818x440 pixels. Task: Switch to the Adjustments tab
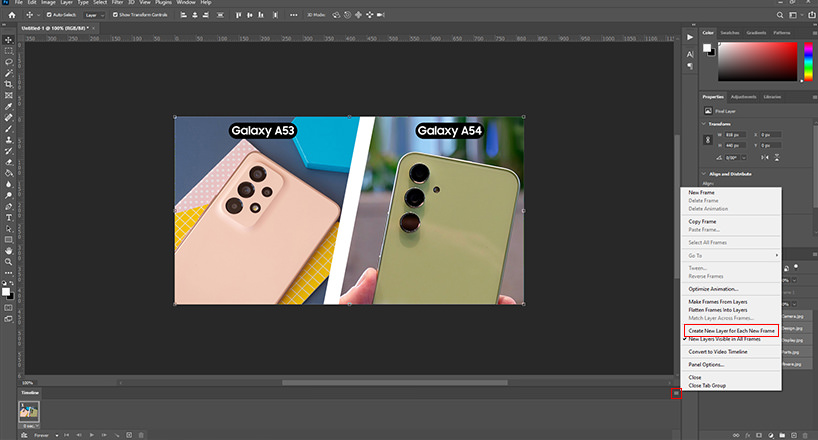pyautogui.click(x=743, y=97)
